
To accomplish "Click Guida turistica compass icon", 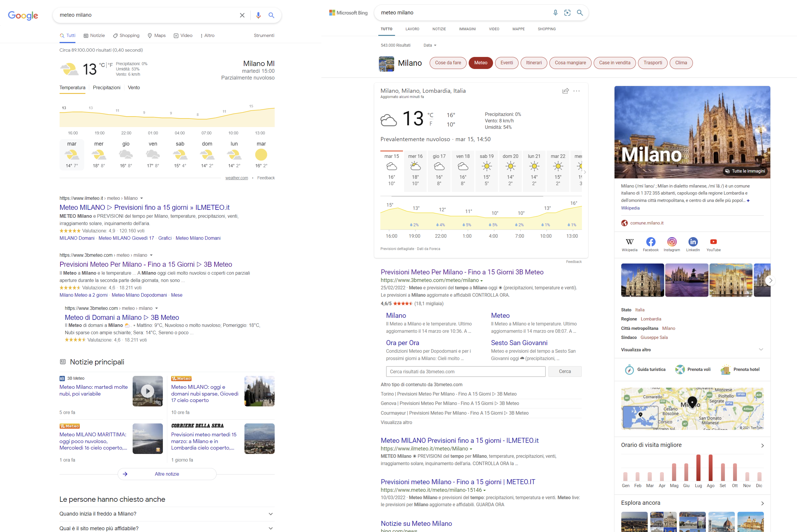I will pos(629,369).
